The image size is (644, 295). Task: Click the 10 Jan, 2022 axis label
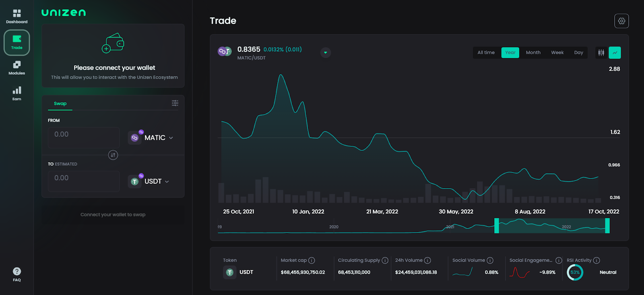[x=308, y=212]
